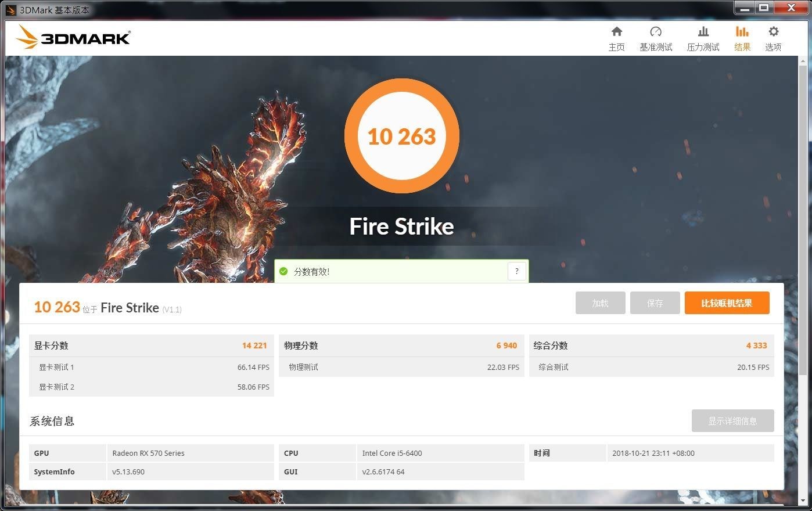Close the 3DMark window
This screenshot has width=812, height=511.
pyautogui.click(x=791, y=8)
